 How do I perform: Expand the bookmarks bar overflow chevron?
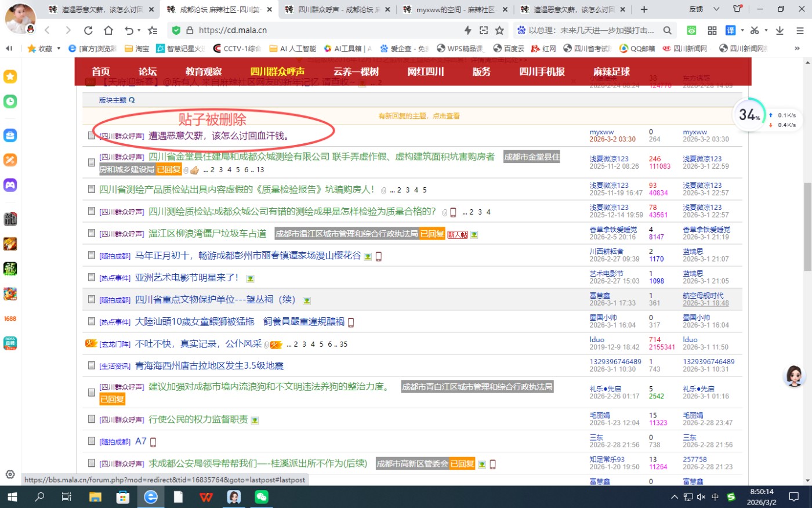(797, 49)
